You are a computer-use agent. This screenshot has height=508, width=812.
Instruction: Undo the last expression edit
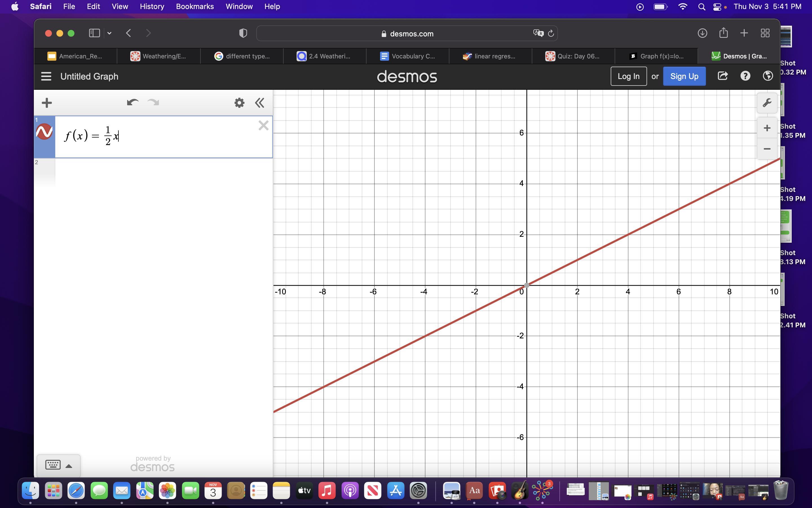coord(133,102)
